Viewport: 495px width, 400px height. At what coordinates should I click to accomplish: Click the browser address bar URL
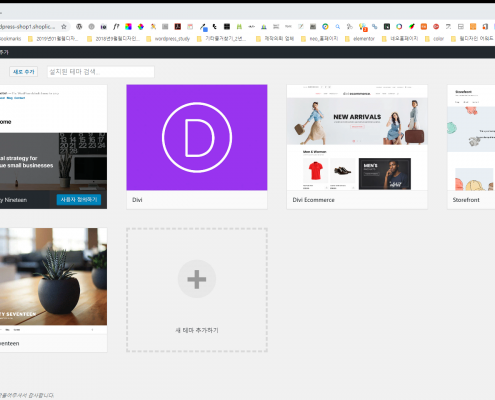(x=28, y=27)
